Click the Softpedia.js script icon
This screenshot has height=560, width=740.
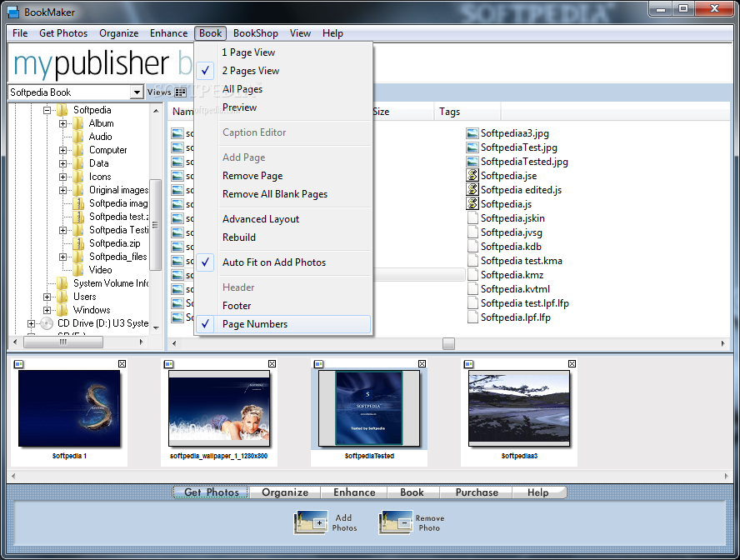(472, 204)
